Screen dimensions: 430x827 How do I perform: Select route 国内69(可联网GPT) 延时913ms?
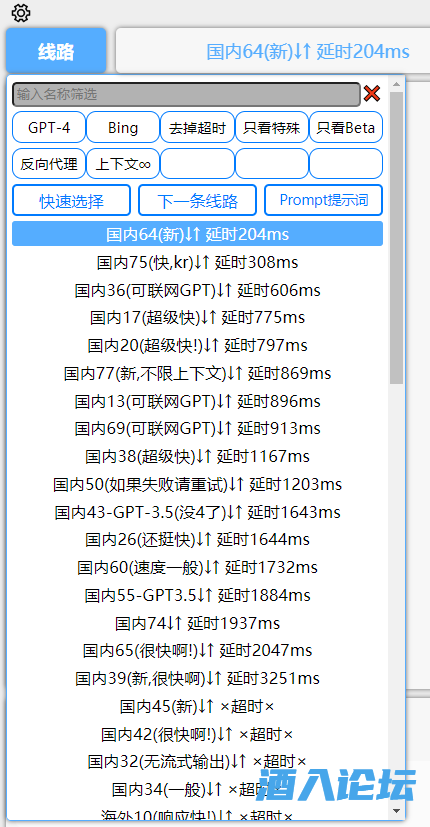point(197,428)
